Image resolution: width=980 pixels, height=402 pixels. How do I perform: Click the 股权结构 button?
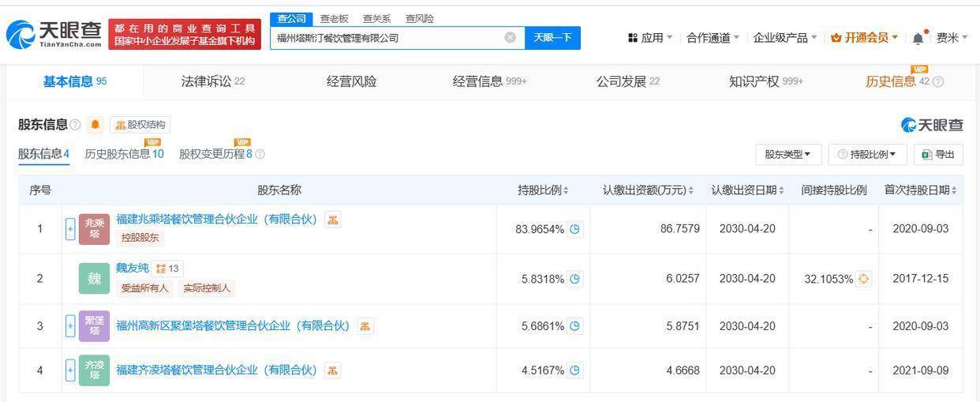pyautogui.click(x=140, y=125)
